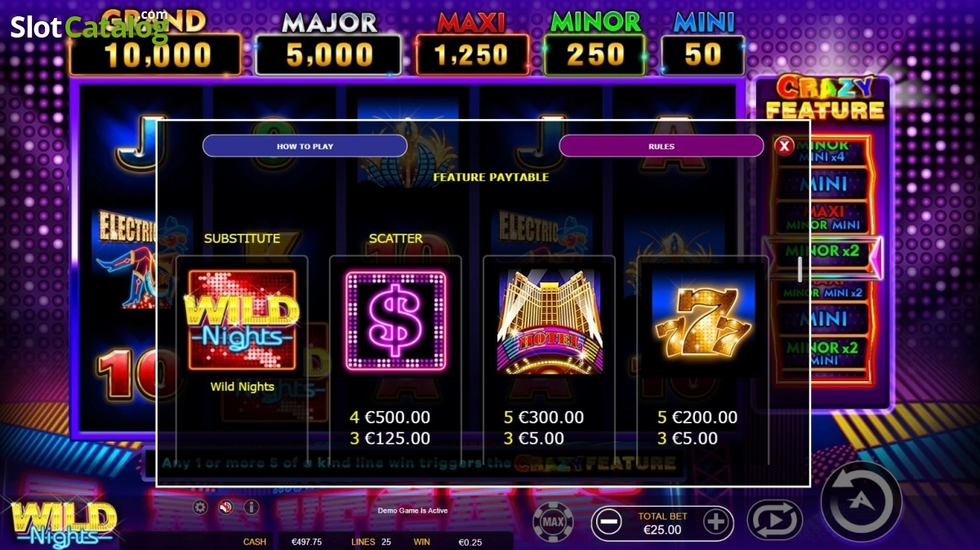
Task: Click the Wild Nights game logo
Action: tap(64, 523)
